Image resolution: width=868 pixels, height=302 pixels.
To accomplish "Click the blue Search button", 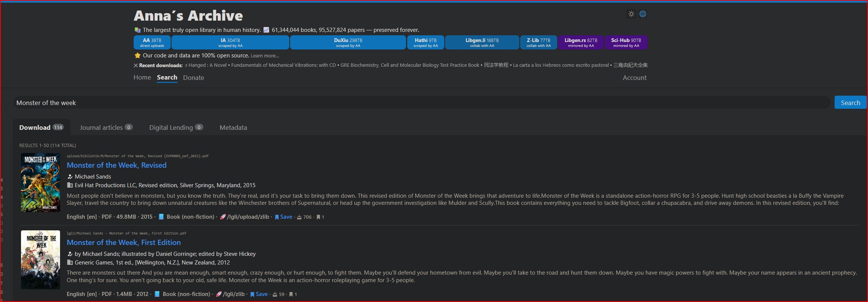I will [x=850, y=103].
